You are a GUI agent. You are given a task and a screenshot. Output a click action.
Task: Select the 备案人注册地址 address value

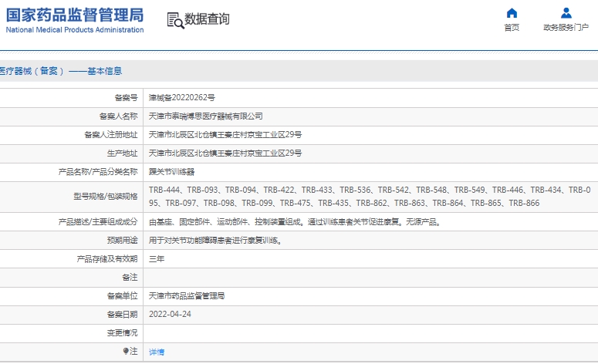click(x=225, y=134)
